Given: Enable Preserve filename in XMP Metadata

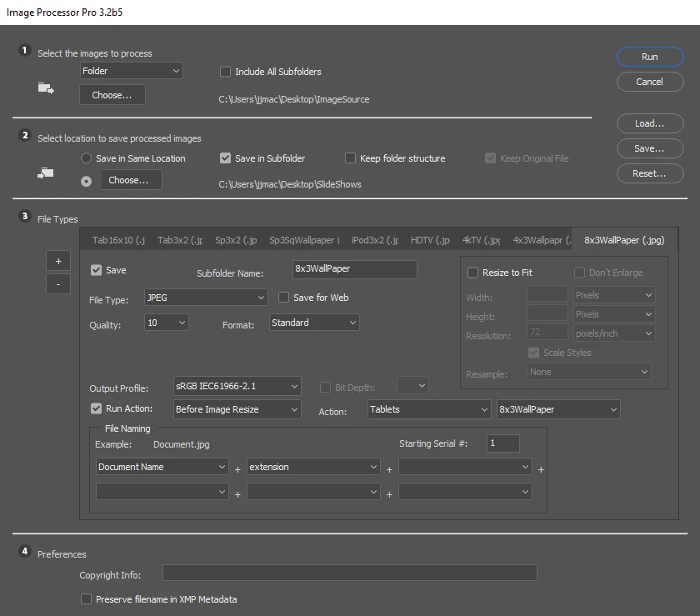Looking at the screenshot, I should click(86, 598).
